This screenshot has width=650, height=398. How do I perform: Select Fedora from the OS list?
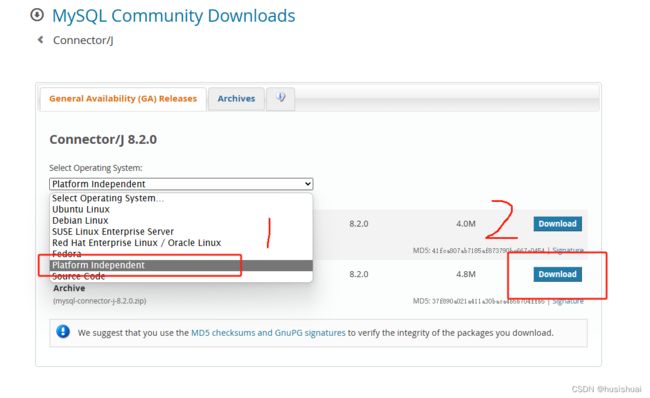[x=181, y=254]
